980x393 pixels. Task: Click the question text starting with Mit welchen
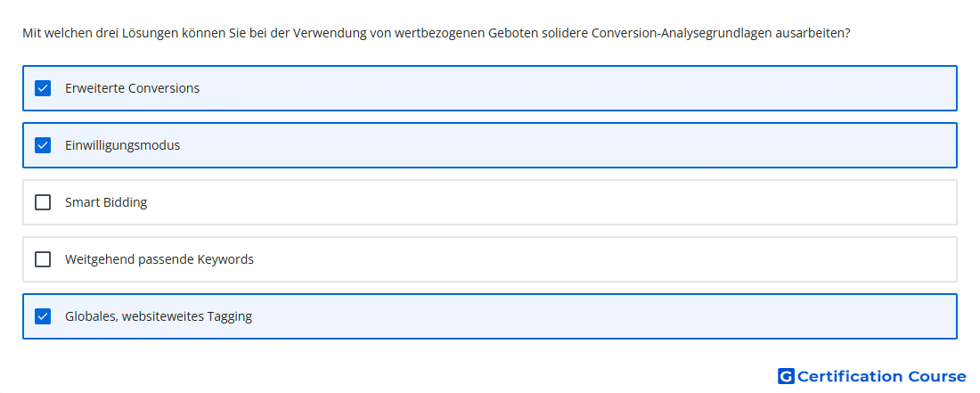pos(437,33)
